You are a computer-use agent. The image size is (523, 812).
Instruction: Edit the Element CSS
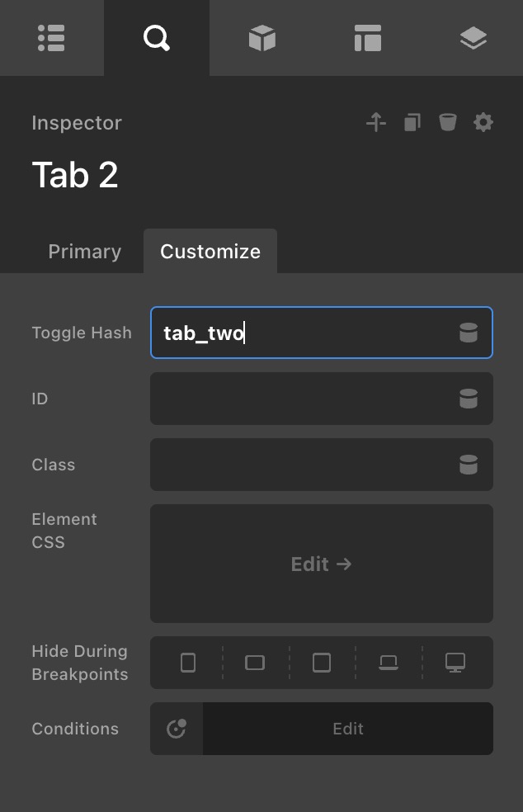[321, 564]
